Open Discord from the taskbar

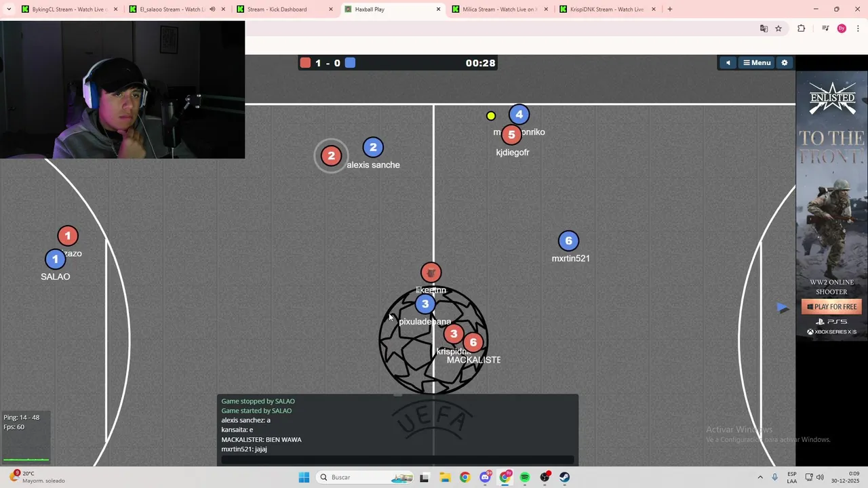pyautogui.click(x=485, y=477)
